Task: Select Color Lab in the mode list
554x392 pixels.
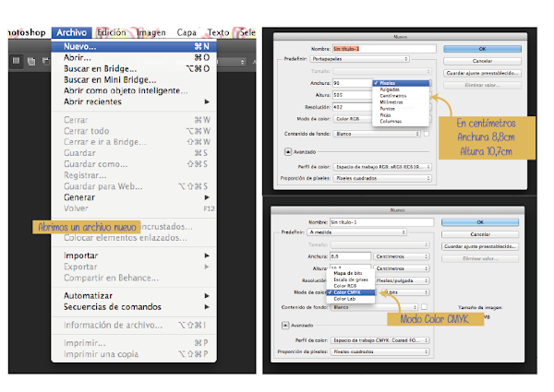Action: [x=351, y=299]
